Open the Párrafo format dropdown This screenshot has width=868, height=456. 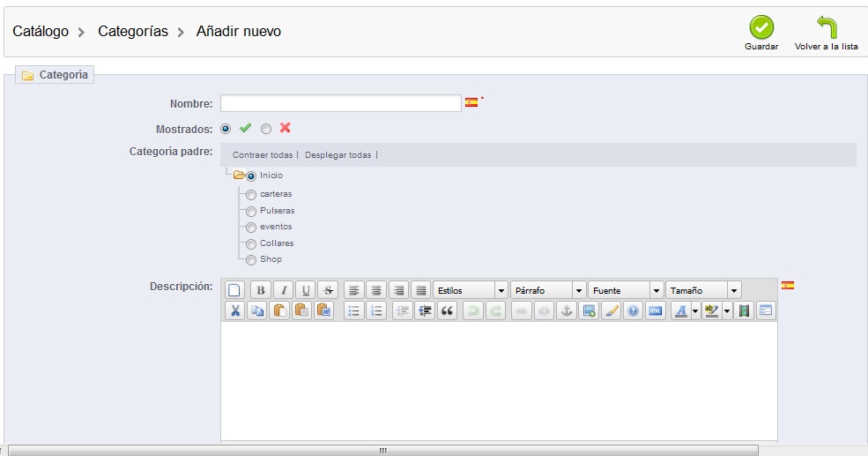click(x=547, y=290)
